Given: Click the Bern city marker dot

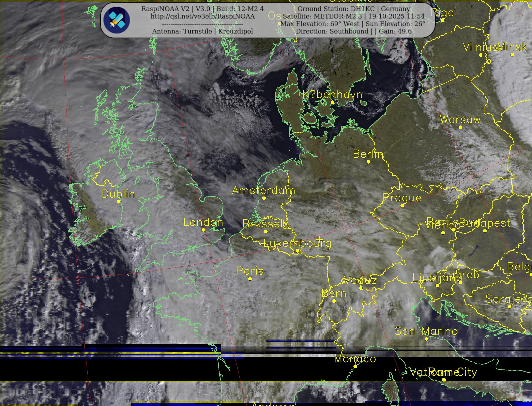Looking at the screenshot, I should click(334, 301).
